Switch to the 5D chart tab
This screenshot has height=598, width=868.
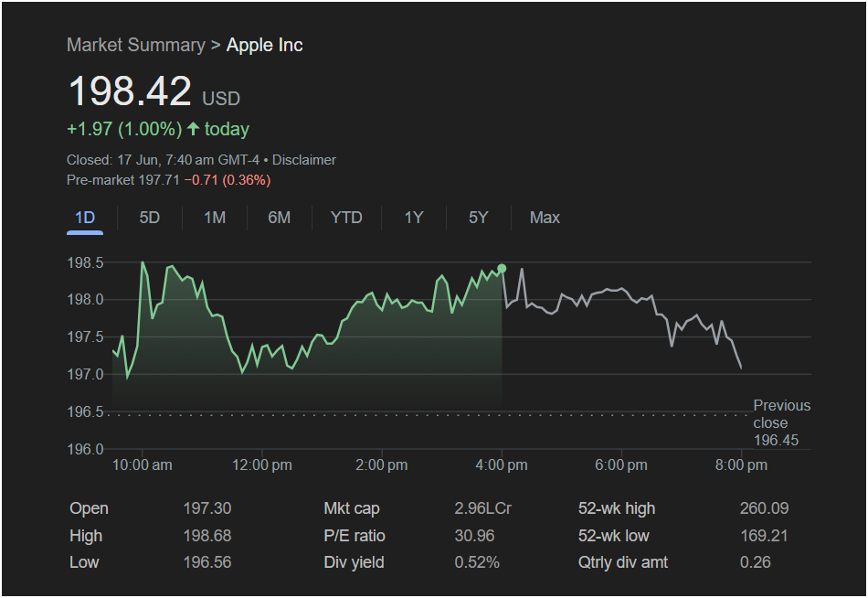(150, 218)
